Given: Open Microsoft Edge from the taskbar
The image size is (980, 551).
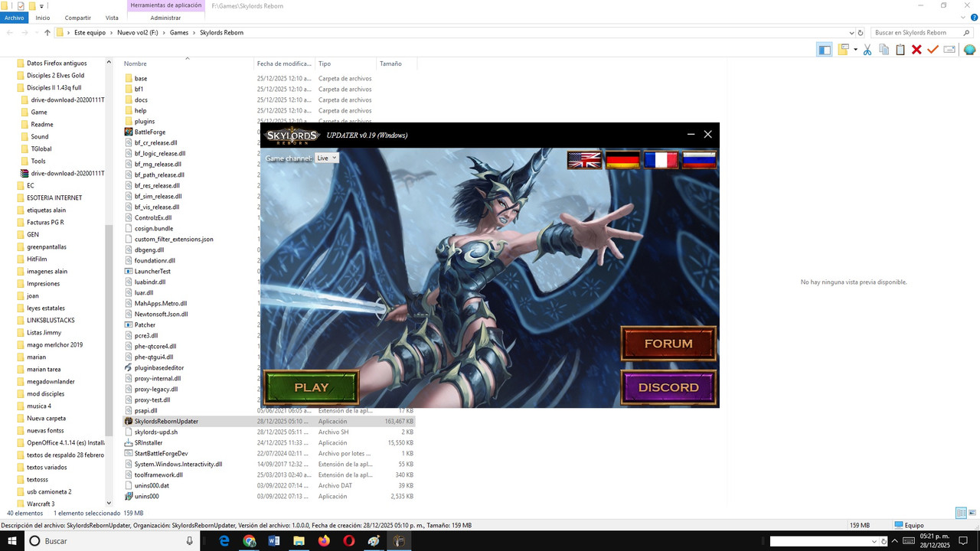Looking at the screenshot, I should [x=224, y=541].
